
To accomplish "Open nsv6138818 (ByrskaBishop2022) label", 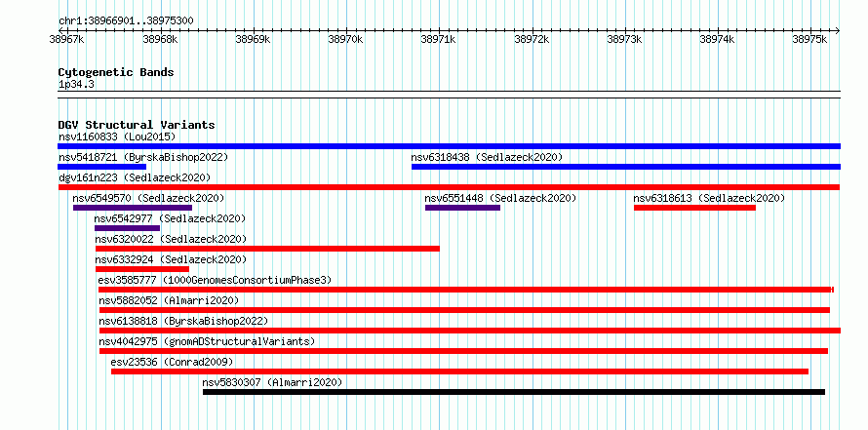I will pos(183,321).
